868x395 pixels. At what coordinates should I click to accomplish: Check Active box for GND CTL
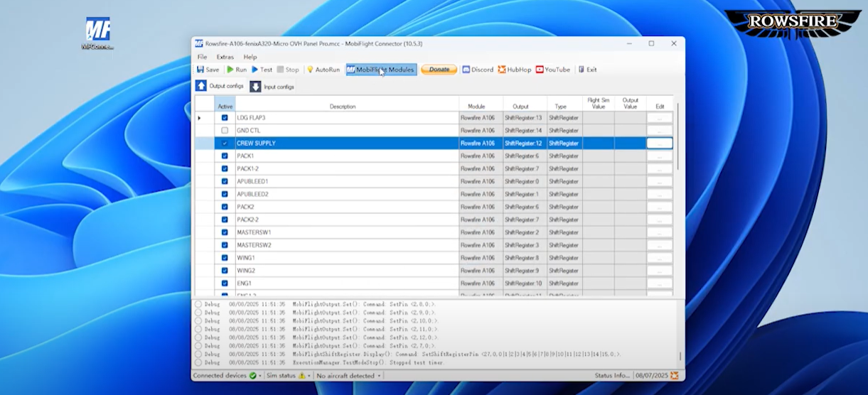[x=225, y=131]
